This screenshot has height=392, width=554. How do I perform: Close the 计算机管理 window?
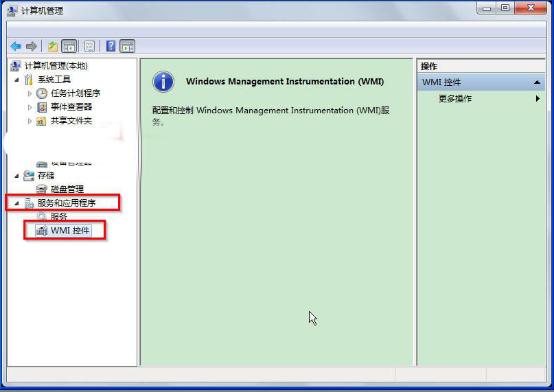[530, 8]
